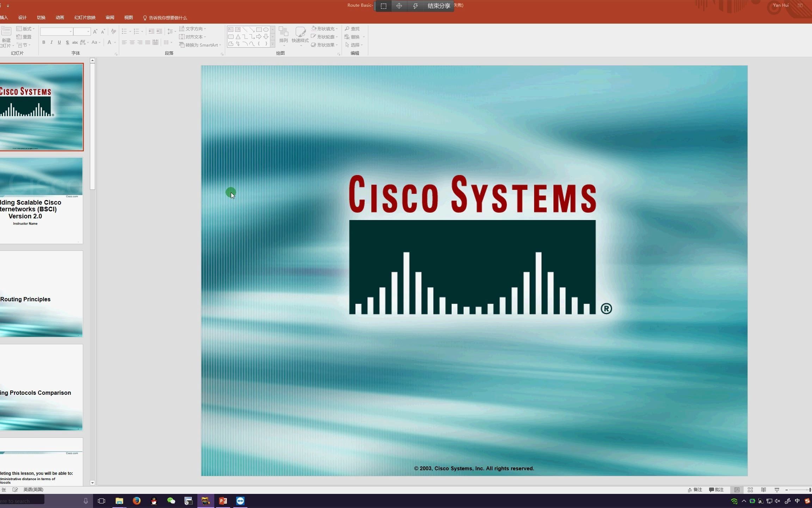
Task: Click 结束分享 end sharing button
Action: click(439, 6)
